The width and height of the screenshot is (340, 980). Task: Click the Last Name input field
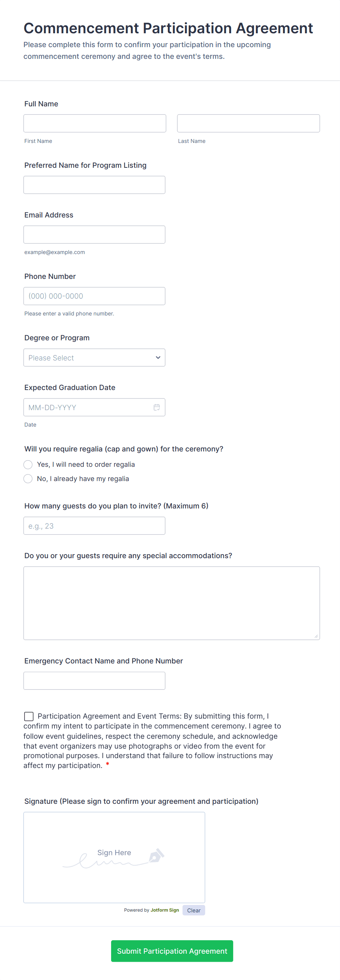pyautogui.click(x=248, y=123)
